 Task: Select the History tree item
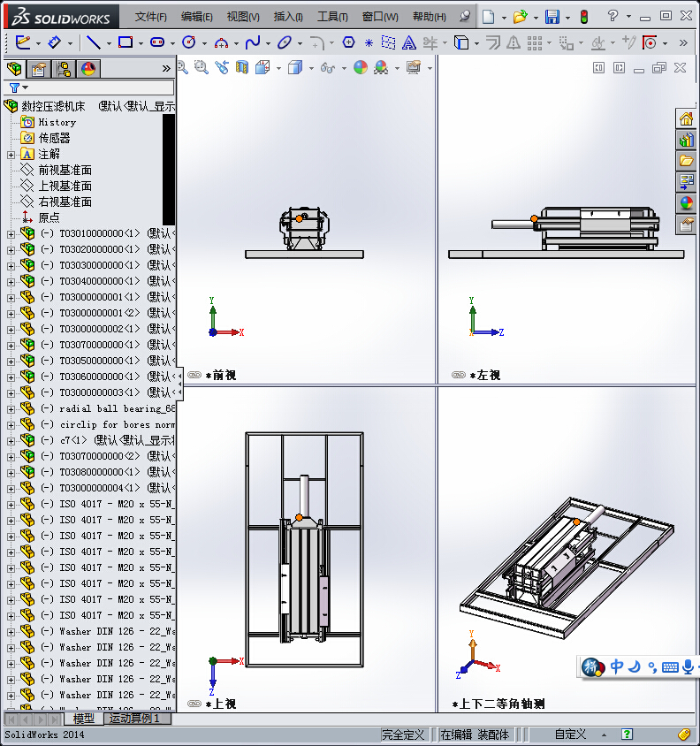[57, 122]
